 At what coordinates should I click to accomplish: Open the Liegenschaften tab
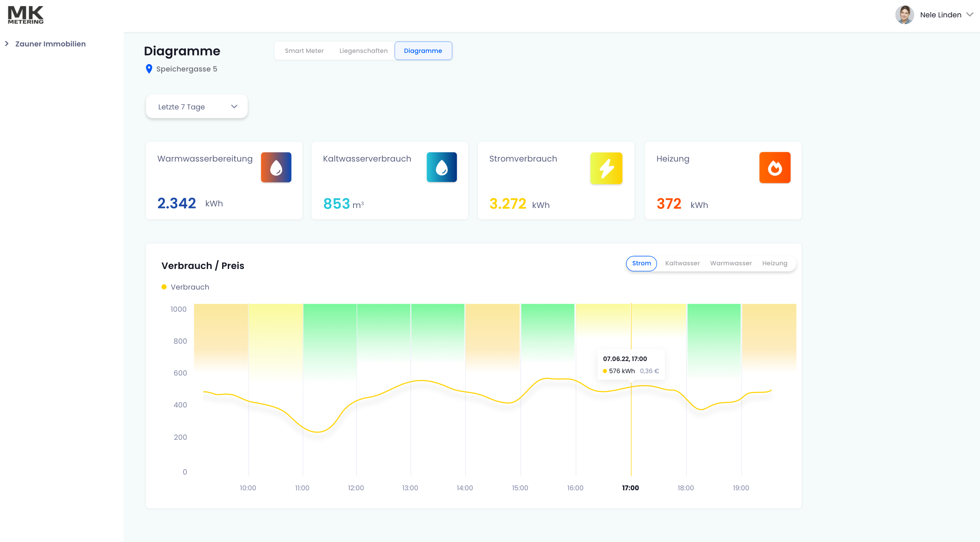[363, 51]
